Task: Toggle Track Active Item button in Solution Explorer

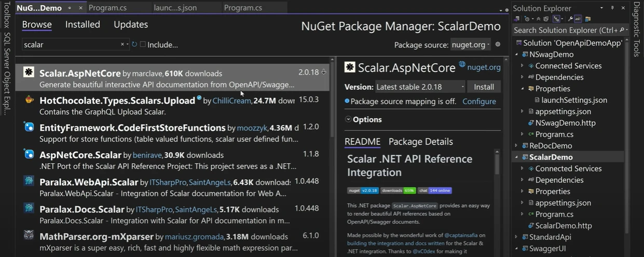Action: [x=556, y=19]
